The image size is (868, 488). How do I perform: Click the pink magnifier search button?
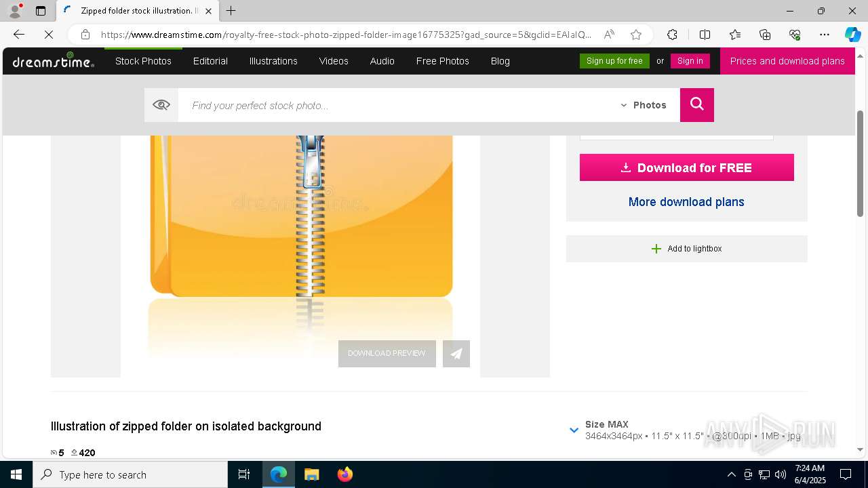click(x=697, y=105)
